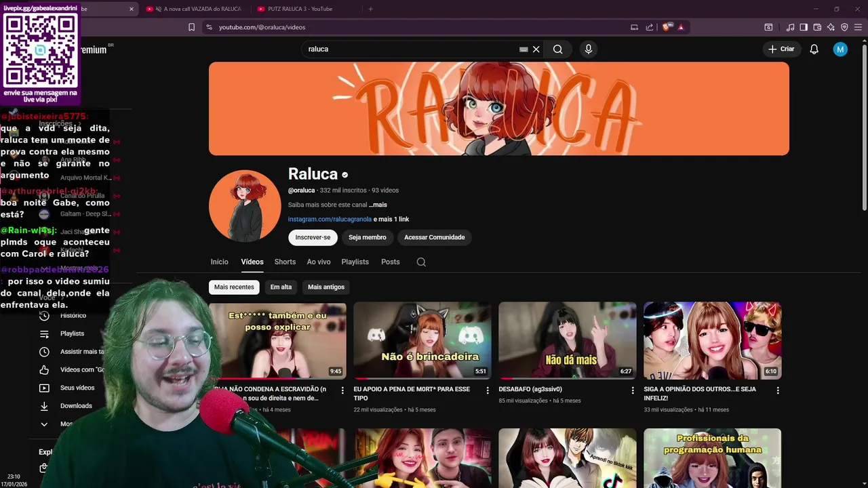This screenshot has height=488, width=868.
Task: Open the Brave playlist music note icon
Action: tap(790, 27)
